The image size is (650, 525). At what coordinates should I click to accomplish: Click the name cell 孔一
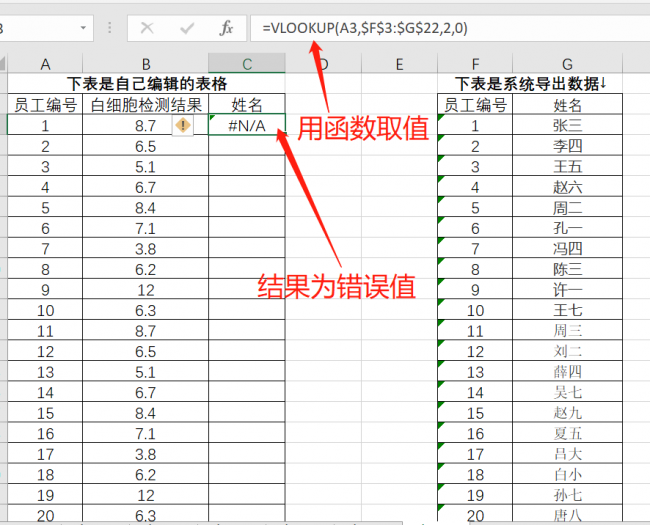coord(568,228)
